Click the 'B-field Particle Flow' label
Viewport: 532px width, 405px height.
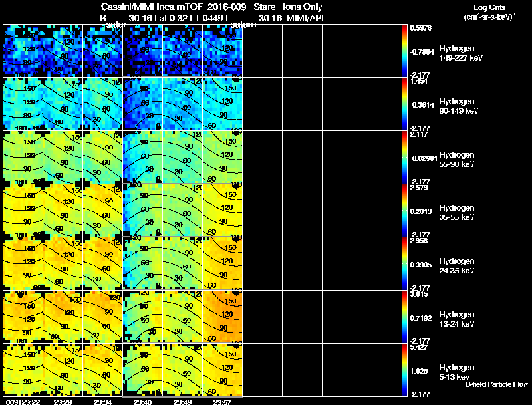[497, 384]
